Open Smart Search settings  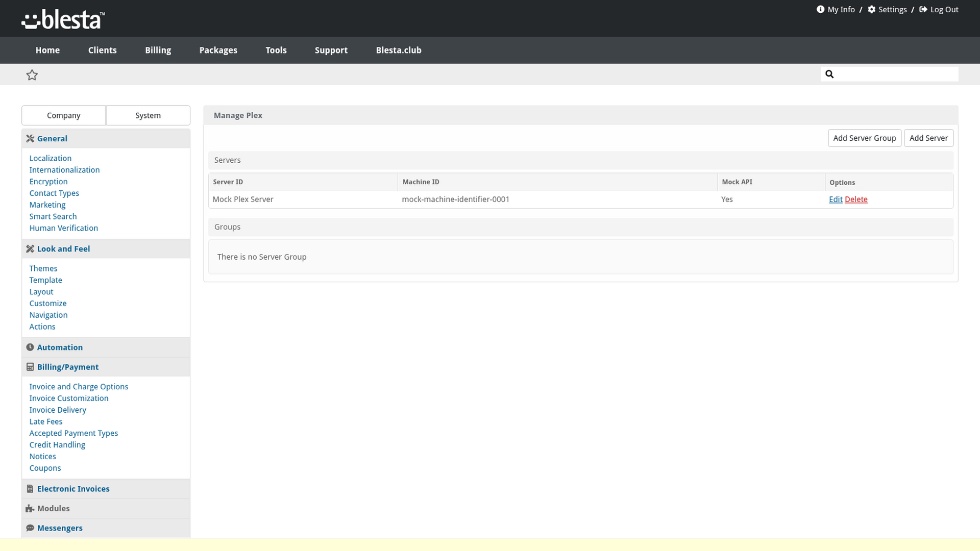tap(53, 217)
